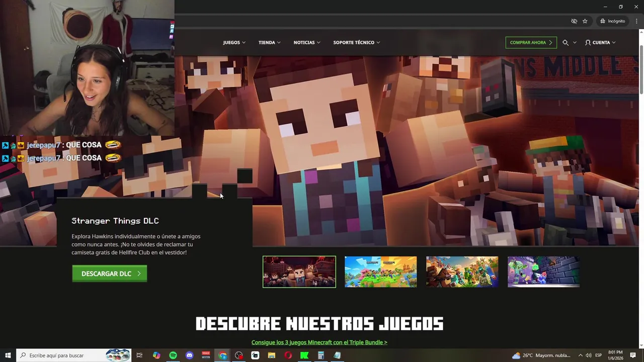This screenshot has height=362, width=644.
Task: Click the Cuenta account person icon
Action: tap(588, 43)
